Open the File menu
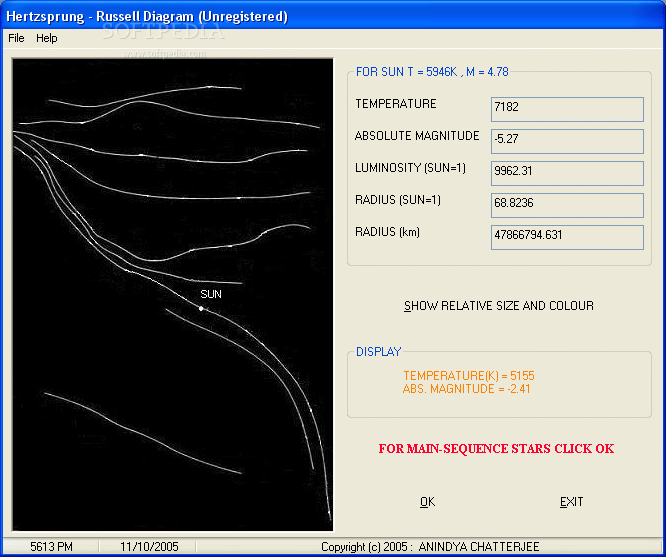666x557 pixels. [16, 38]
